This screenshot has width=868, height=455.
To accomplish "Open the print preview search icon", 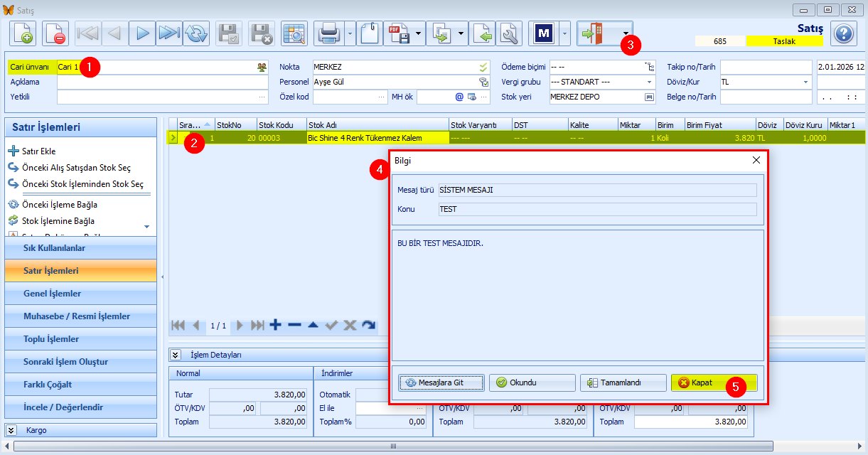I will coord(294,33).
